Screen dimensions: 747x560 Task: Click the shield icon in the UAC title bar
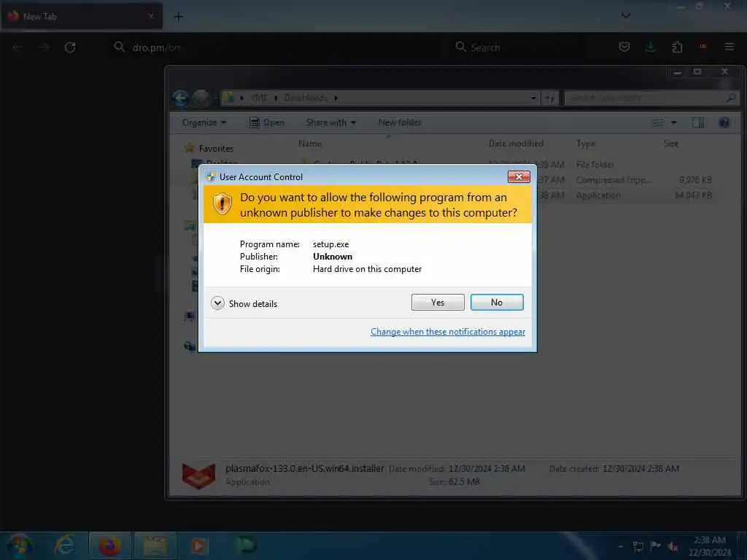click(211, 176)
